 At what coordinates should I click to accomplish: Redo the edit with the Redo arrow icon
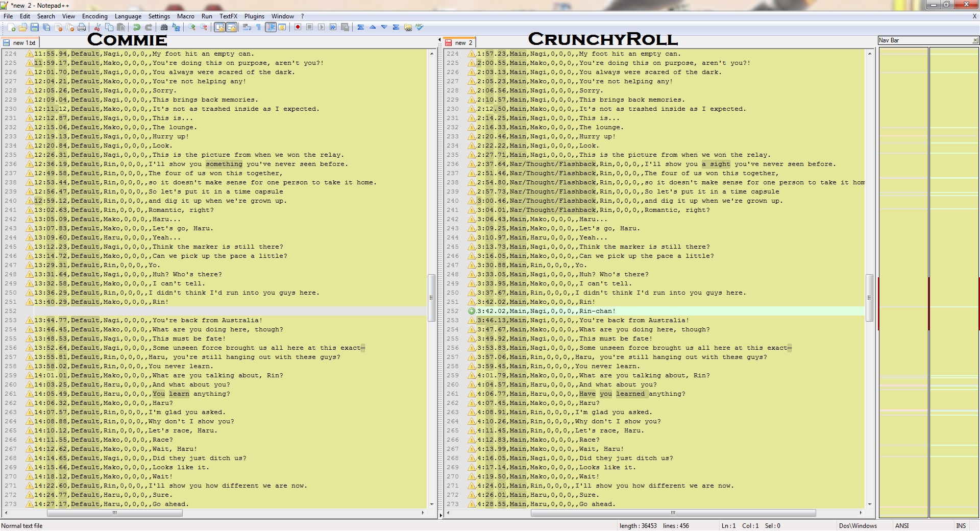149,27
